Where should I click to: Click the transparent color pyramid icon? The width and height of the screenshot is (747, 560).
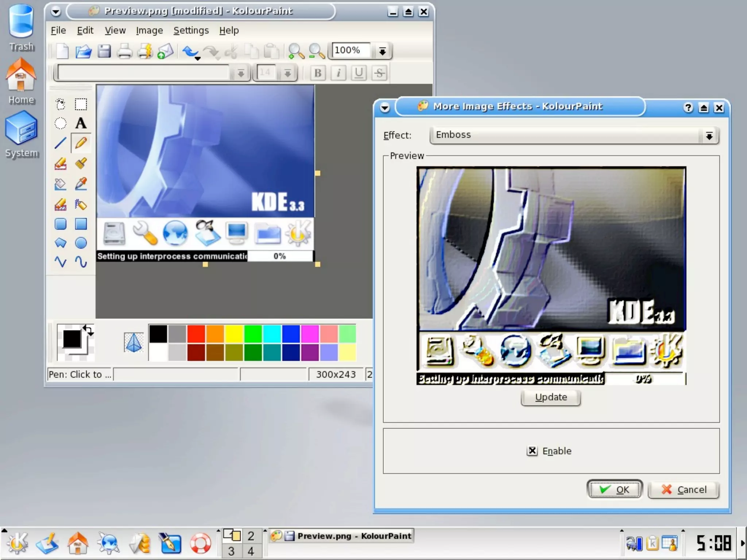point(133,343)
